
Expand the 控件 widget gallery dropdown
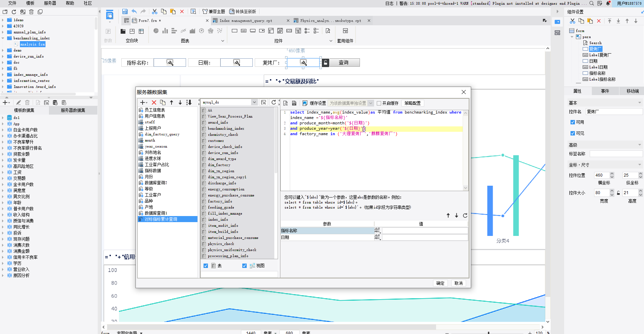point(331,41)
